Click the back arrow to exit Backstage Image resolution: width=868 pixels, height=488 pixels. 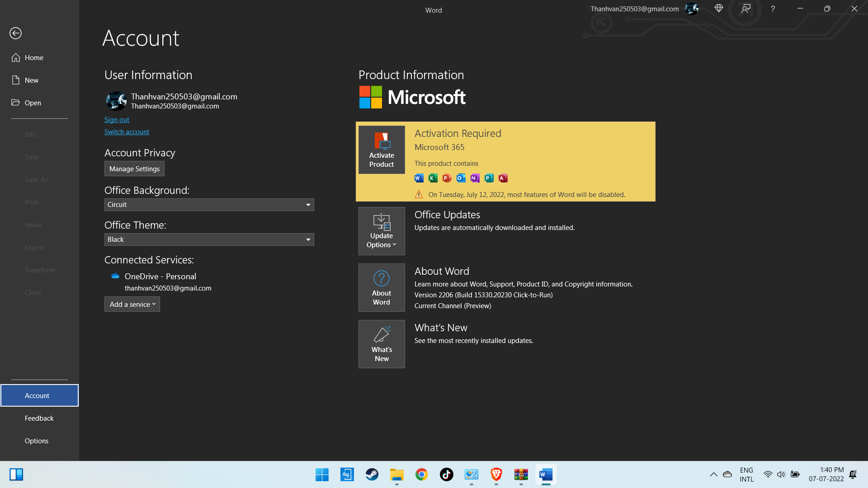[15, 33]
